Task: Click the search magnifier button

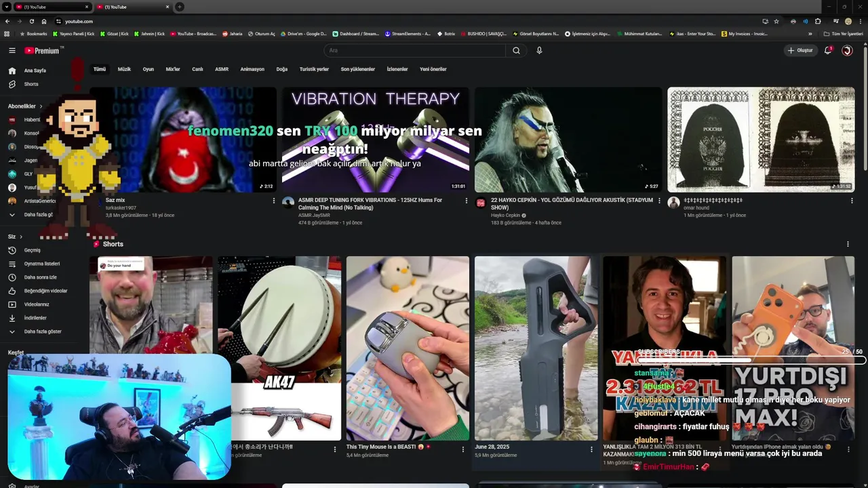Action: click(x=516, y=50)
